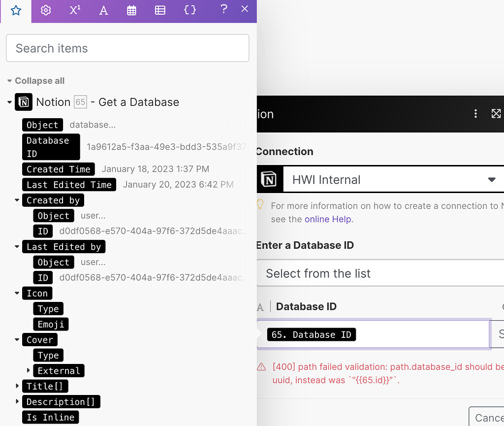Open the module options three-dot menu

click(475, 113)
